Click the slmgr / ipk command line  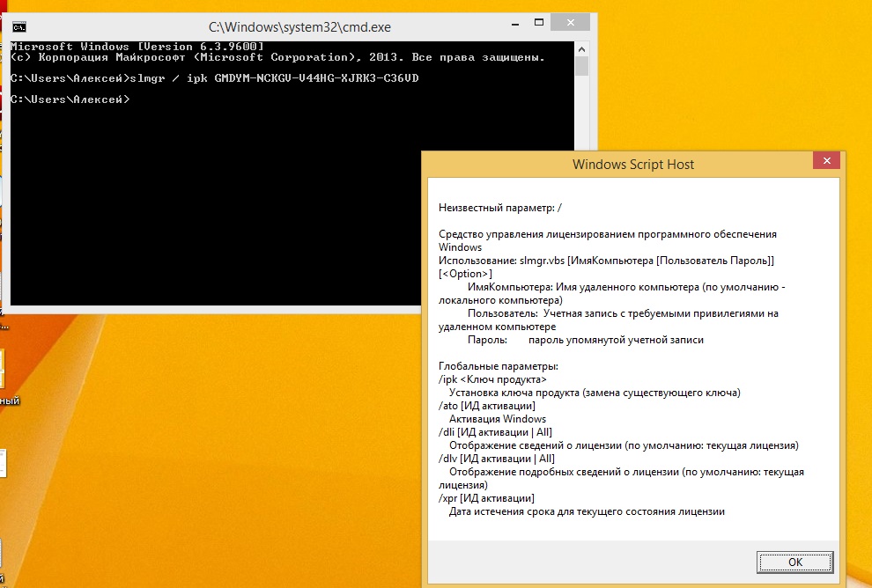pos(215,78)
